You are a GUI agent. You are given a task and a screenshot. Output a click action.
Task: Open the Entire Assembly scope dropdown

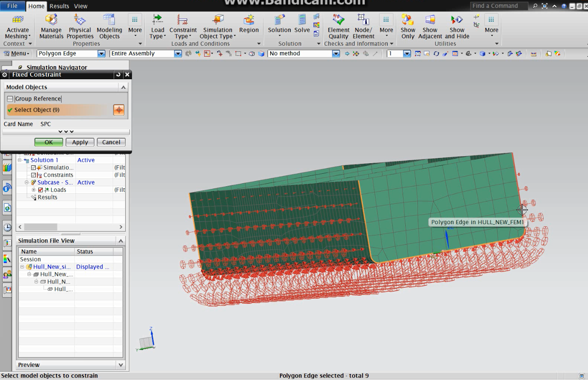(178, 54)
